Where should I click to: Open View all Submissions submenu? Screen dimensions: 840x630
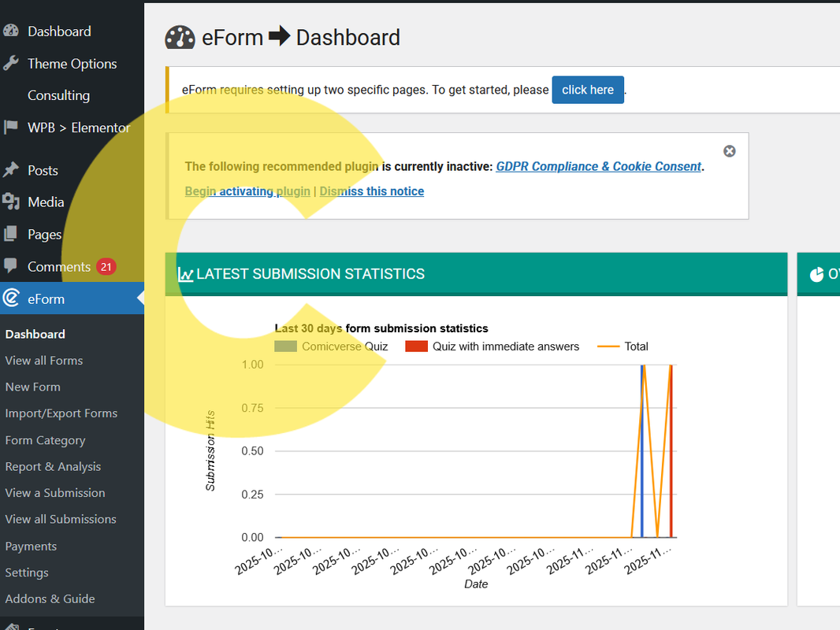click(61, 519)
